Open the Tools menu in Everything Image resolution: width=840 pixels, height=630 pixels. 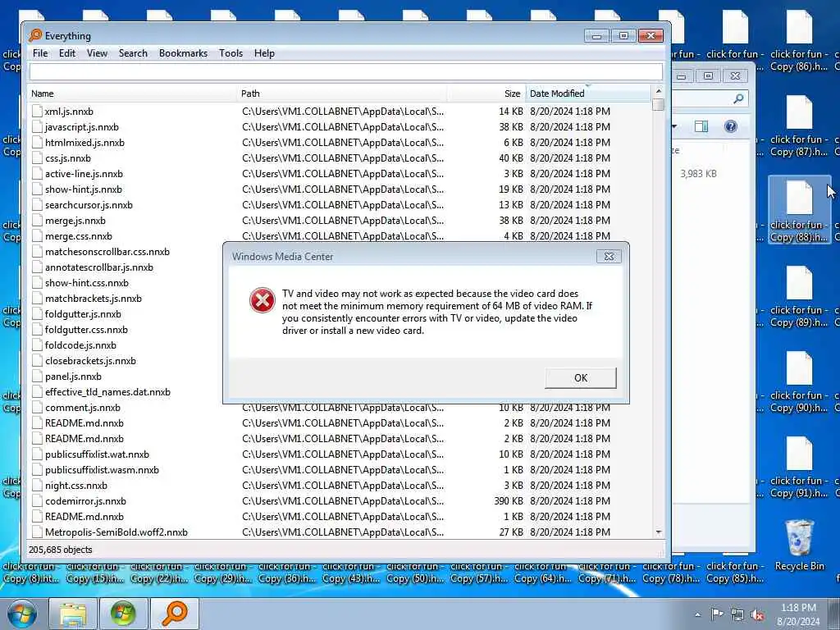(231, 53)
